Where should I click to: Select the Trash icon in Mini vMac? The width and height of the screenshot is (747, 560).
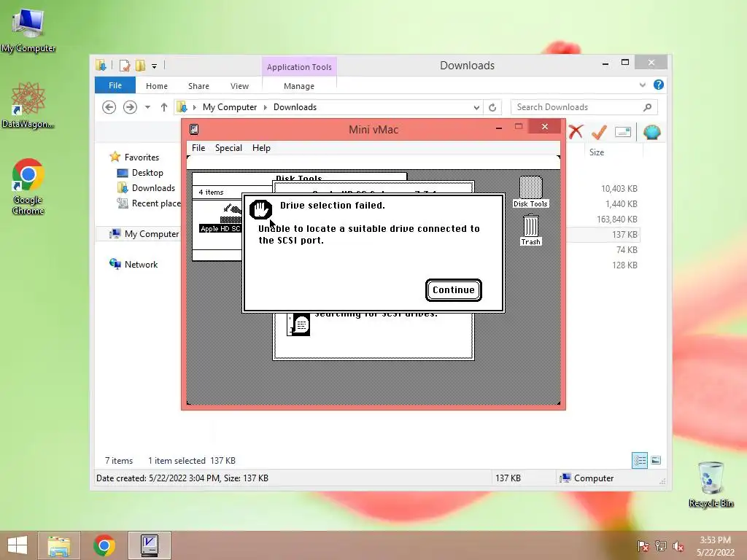531,230
